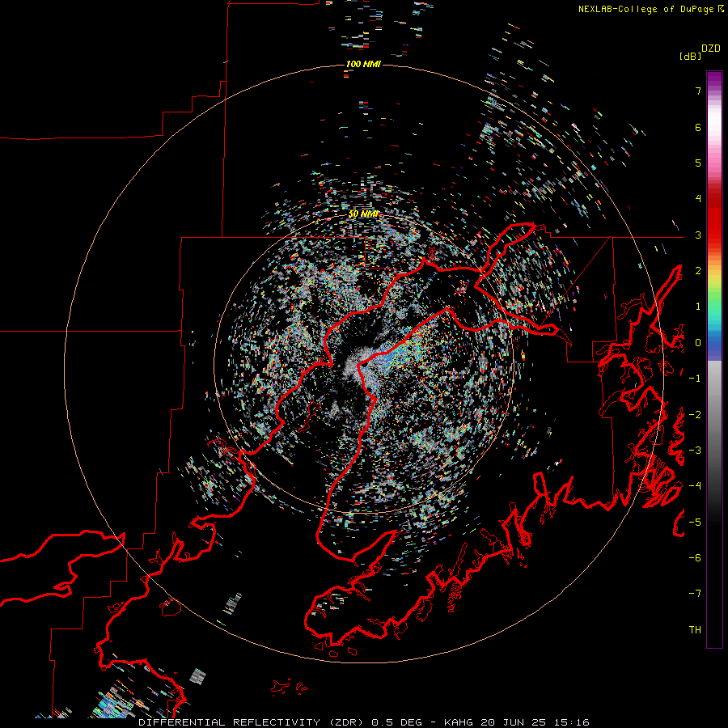Image resolution: width=728 pixels, height=728 pixels.
Task: Click the -3 value on color scale
Action: tap(695, 451)
